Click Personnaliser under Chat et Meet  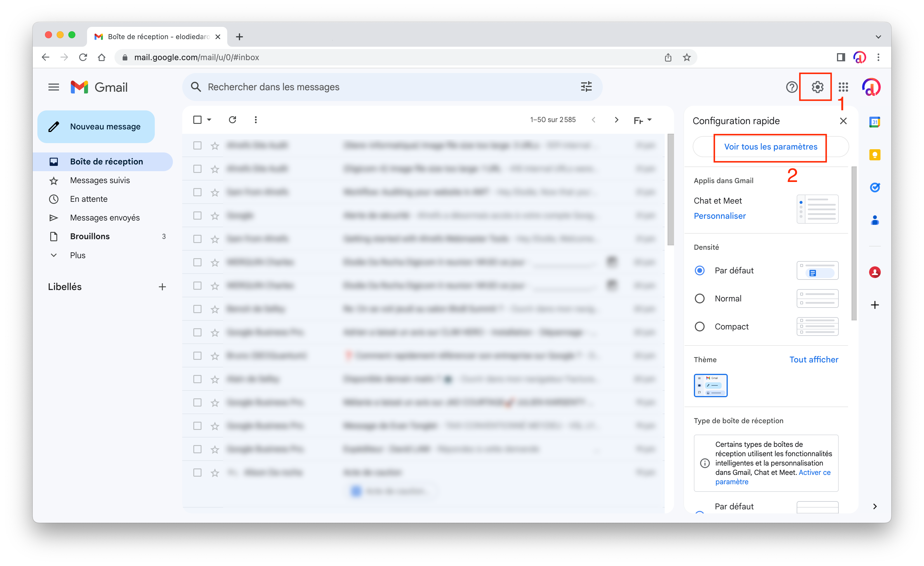[x=719, y=216]
